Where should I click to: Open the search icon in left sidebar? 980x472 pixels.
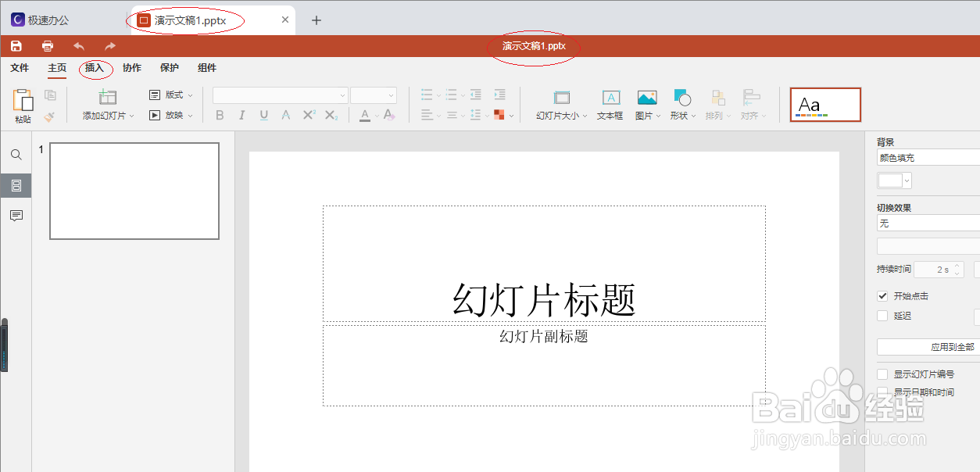(x=16, y=155)
